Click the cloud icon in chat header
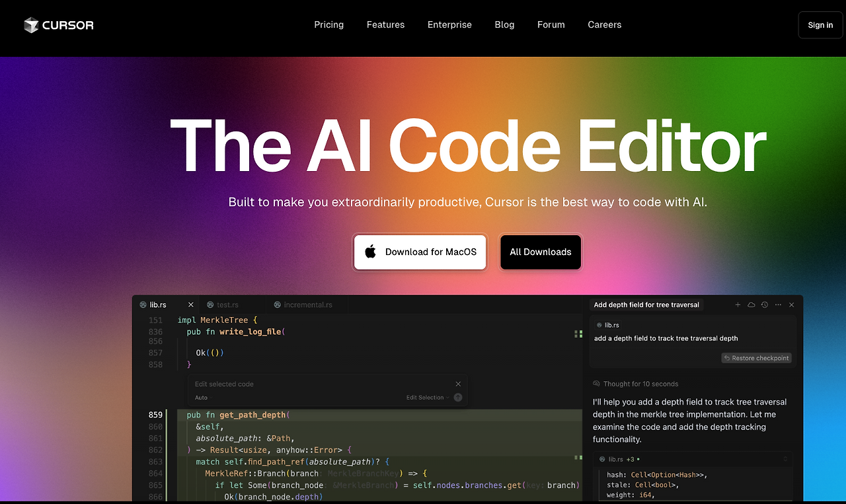Screen dimensions: 846x504 click(751, 305)
